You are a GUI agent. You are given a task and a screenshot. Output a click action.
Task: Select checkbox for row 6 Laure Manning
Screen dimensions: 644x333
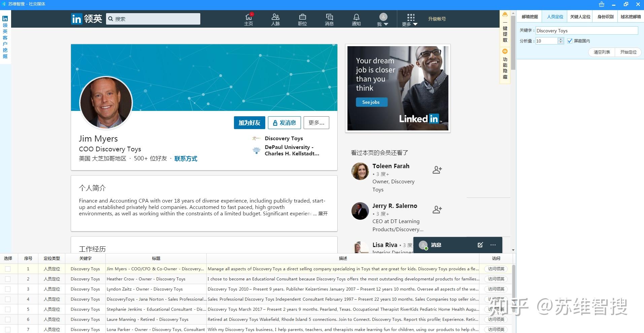(x=8, y=320)
